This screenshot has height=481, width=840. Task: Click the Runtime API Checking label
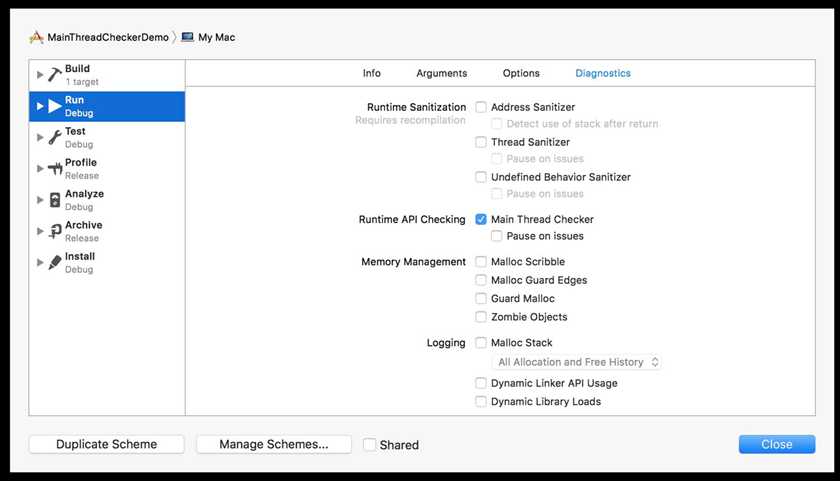click(412, 219)
